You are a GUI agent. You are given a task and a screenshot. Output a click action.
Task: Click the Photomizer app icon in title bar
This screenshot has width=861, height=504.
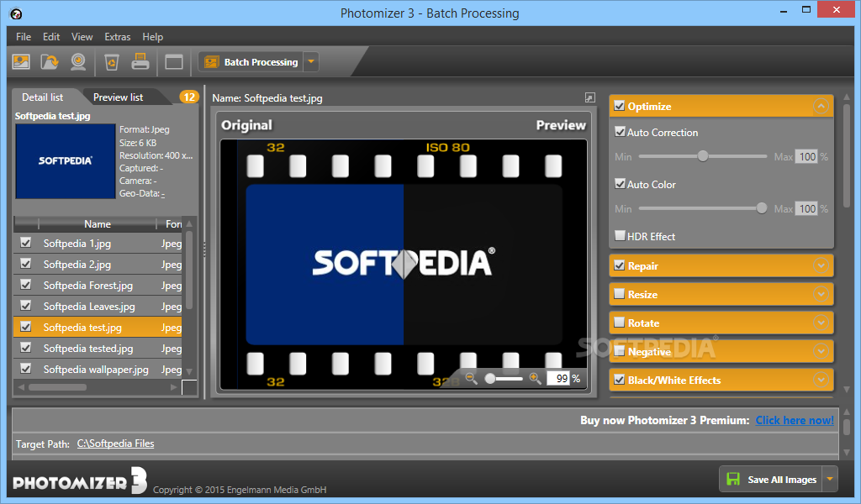click(x=16, y=13)
